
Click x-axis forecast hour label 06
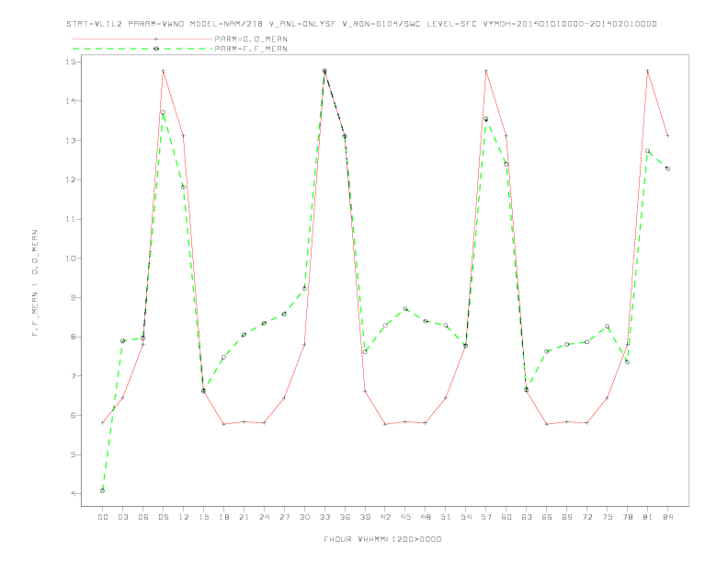point(143,517)
